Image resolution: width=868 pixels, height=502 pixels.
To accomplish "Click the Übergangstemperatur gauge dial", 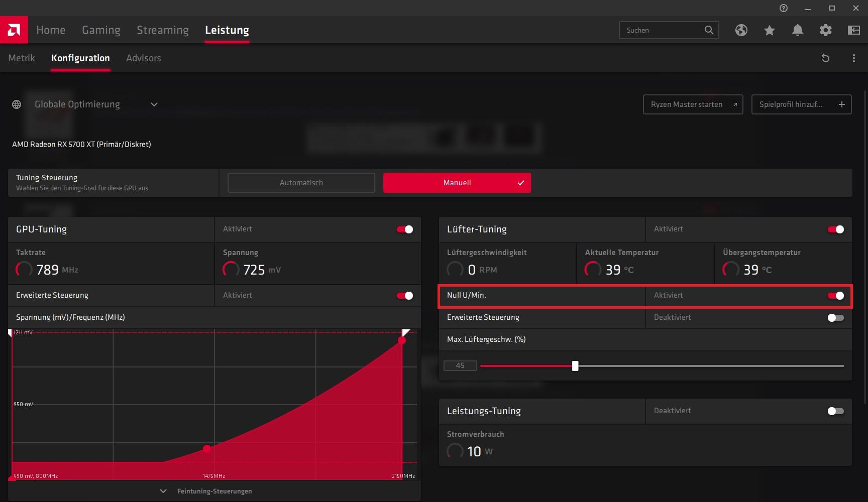I will click(x=731, y=270).
